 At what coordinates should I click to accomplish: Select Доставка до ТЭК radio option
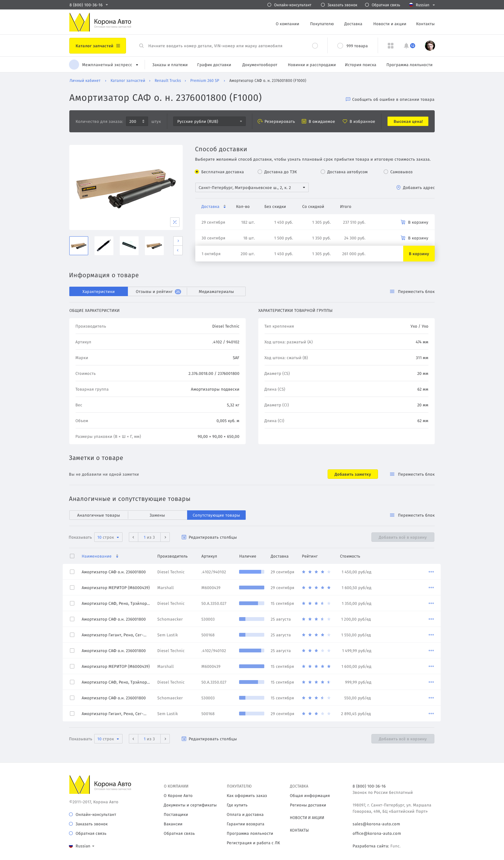pyautogui.click(x=260, y=172)
